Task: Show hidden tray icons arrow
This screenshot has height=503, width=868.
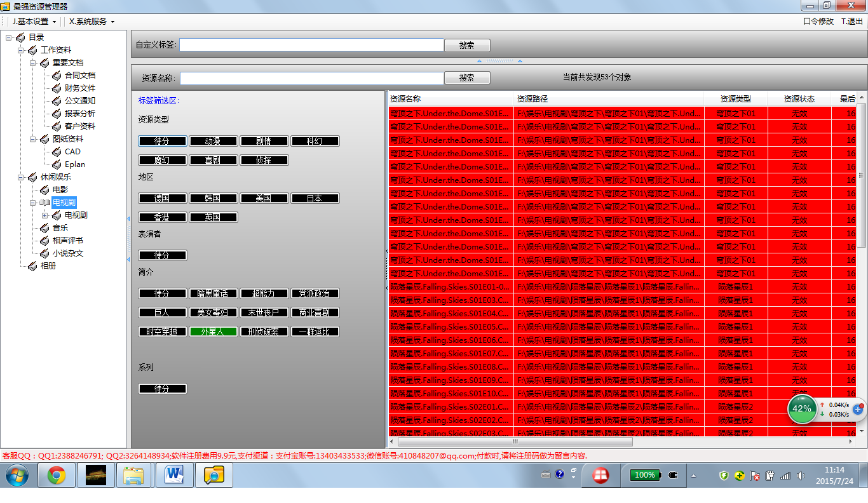Action: [x=693, y=476]
